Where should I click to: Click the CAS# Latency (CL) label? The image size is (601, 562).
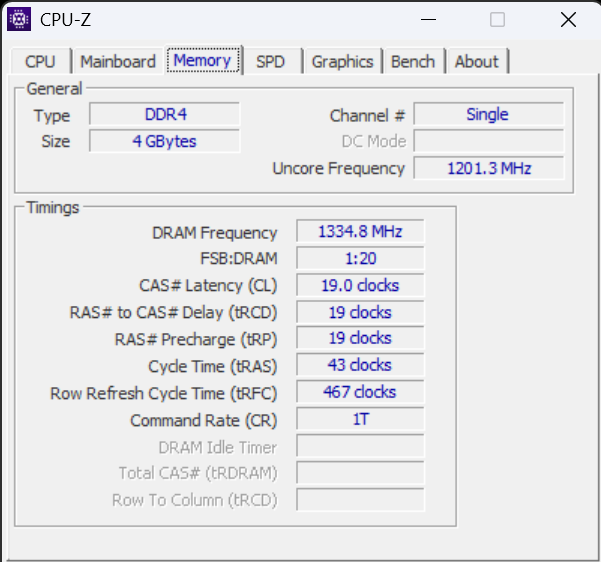point(208,286)
